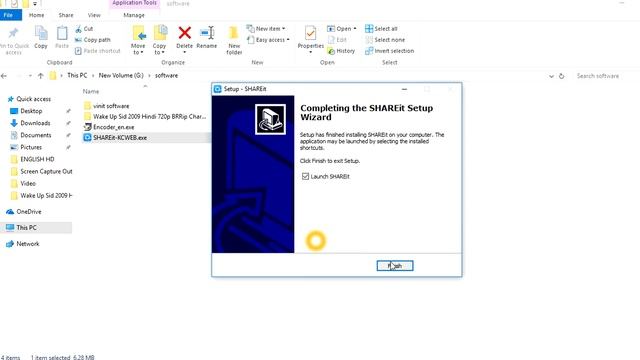Select the Encoder_en.exe file
Image resolution: width=640 pixels, height=360 pixels.
109,127
